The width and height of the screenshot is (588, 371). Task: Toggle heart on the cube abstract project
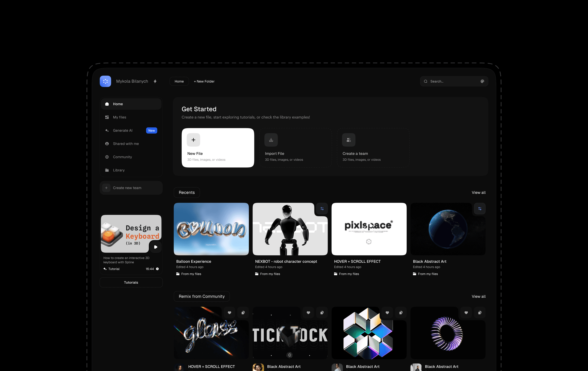click(387, 312)
